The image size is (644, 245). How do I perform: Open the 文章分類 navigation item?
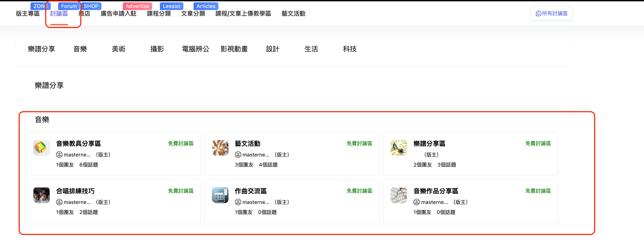click(x=193, y=14)
